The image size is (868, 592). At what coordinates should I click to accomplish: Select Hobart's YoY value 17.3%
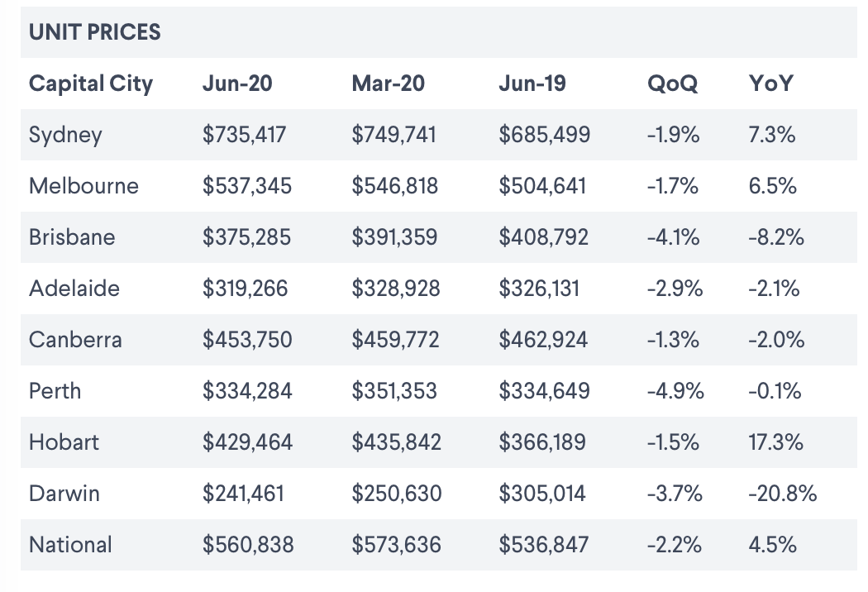click(x=775, y=442)
